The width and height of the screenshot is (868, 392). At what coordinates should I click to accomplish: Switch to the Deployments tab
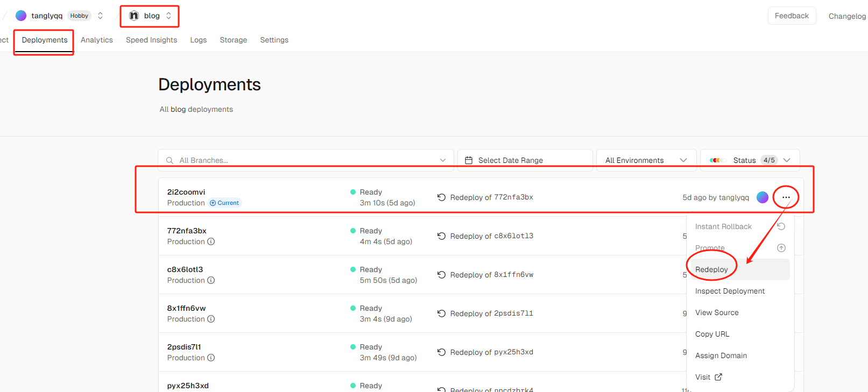click(x=45, y=40)
